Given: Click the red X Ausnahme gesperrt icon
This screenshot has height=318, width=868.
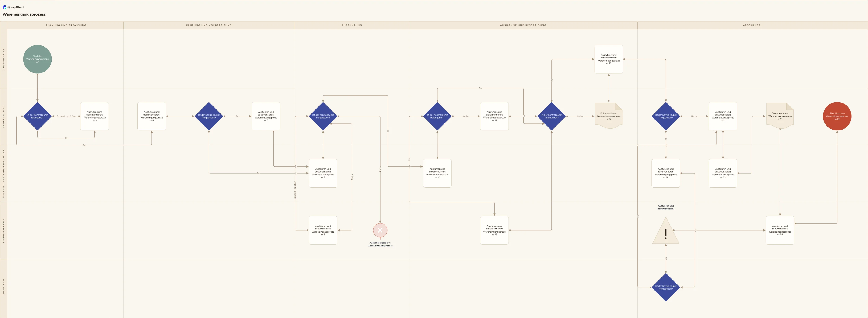Looking at the screenshot, I should click(x=380, y=230).
